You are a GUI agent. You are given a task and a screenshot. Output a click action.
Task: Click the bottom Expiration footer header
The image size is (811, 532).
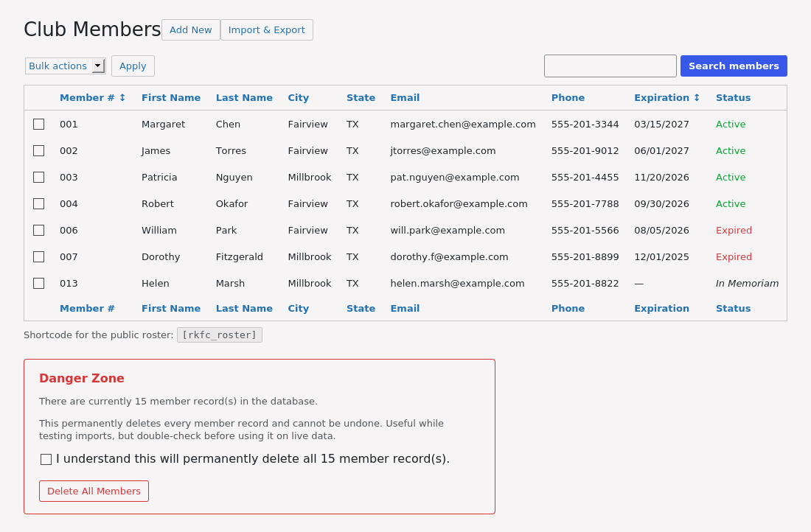[661, 308]
